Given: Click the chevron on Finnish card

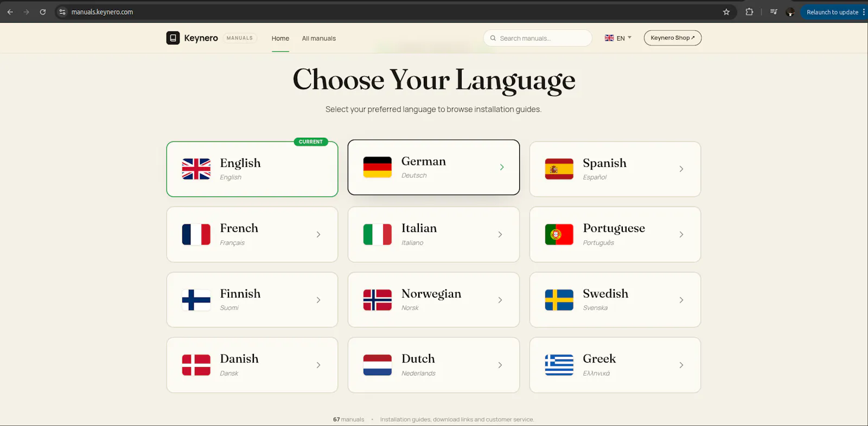Looking at the screenshot, I should click(318, 300).
